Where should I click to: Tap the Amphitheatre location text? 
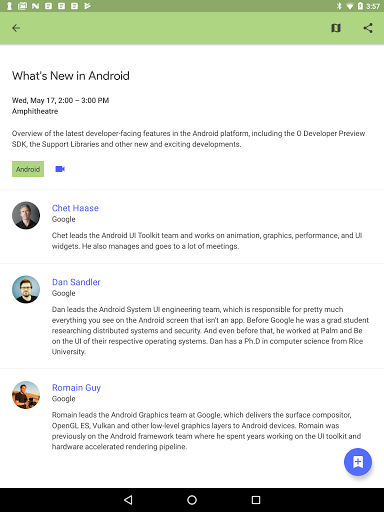tap(35, 111)
